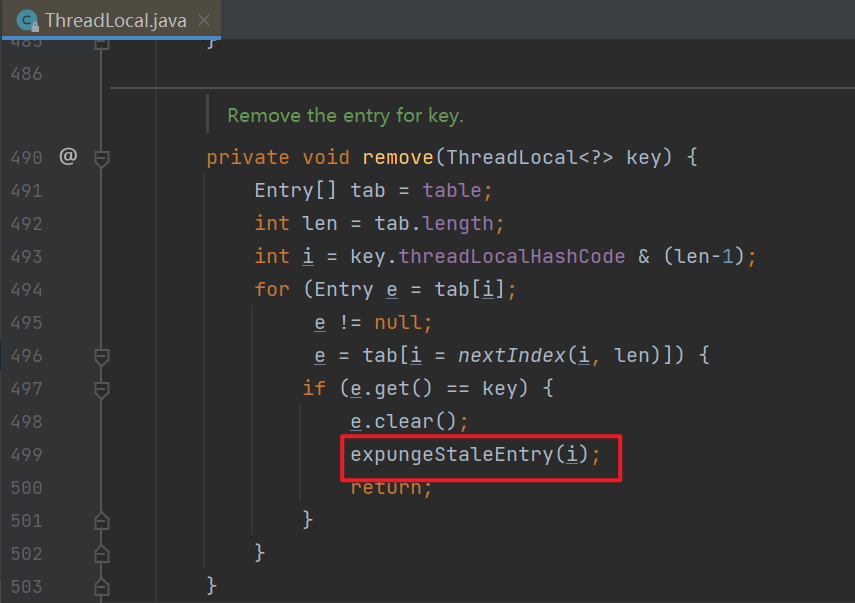
Task: Click the rendered doc comment 'Remove the entry for key.'
Action: pyautogui.click(x=345, y=115)
